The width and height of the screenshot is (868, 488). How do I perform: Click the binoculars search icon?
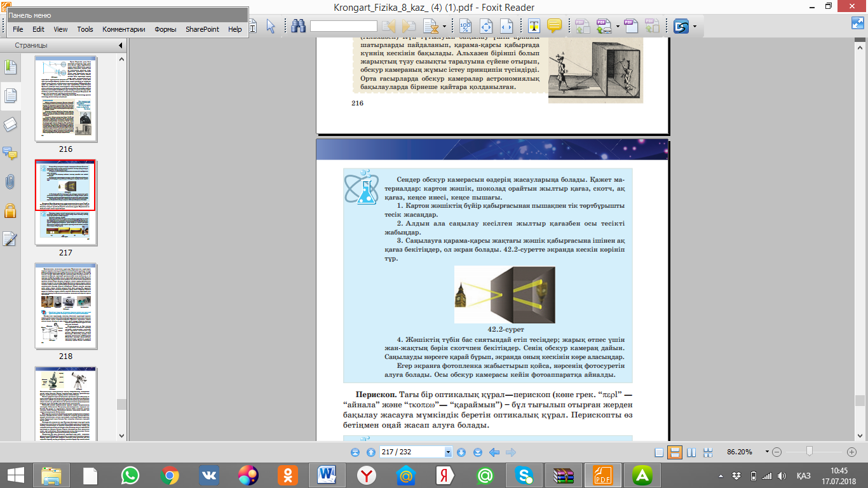pos(298,26)
